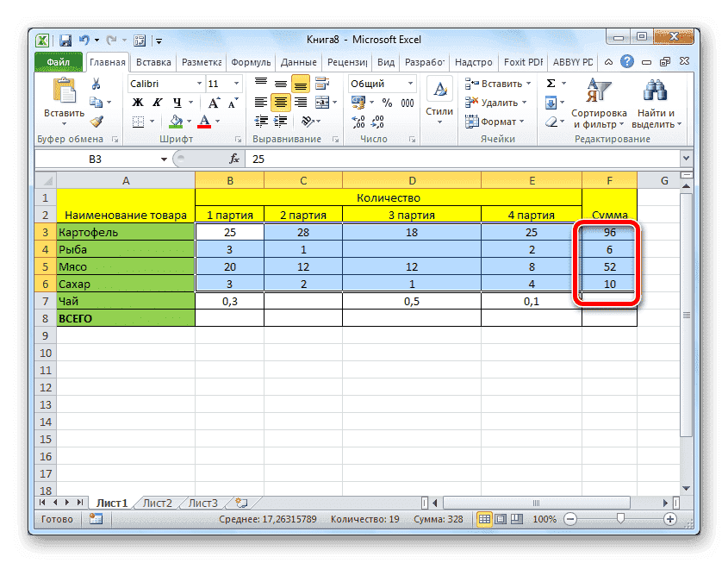Switch to the Лист2 sheet tab
Image resolution: width=728 pixels, height=563 pixels.
tap(159, 502)
